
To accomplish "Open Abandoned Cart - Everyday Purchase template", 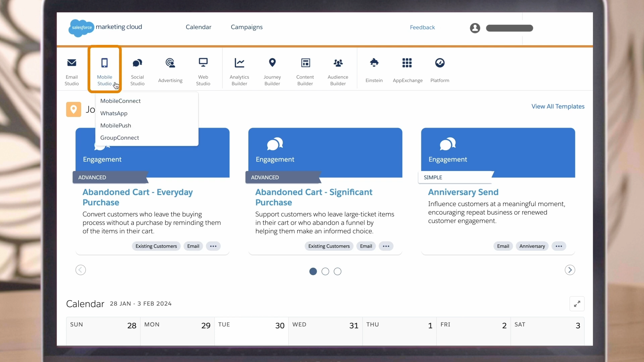I will [x=138, y=197].
